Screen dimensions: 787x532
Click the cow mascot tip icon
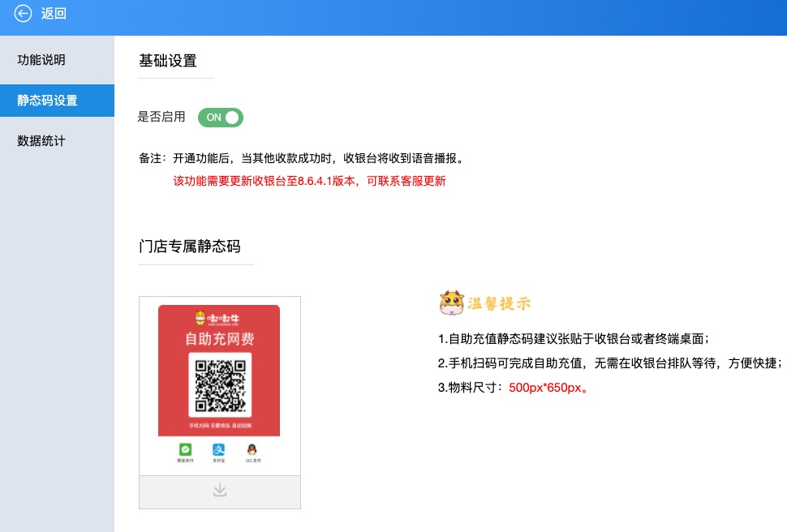click(452, 302)
